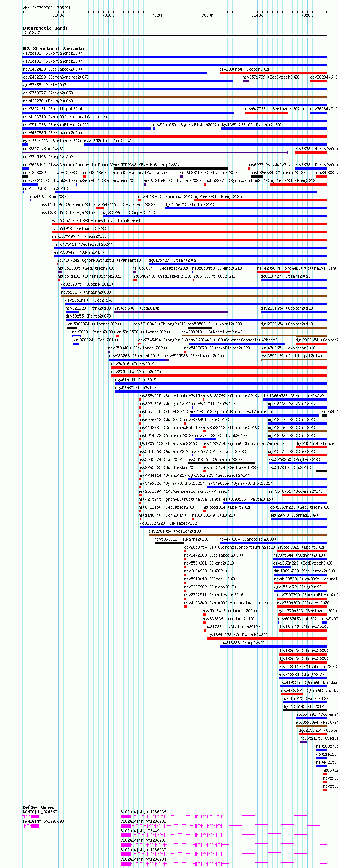Select nsv1070089 (Thareja2015) variant
Viewport: 338px width, 868px height.
tap(68, 213)
